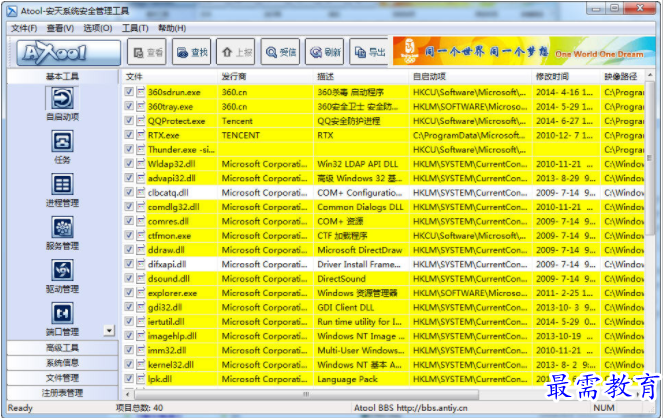The width and height of the screenshot is (668, 418).
Task: Click the 项目总数: 40 status entry
Action: tap(139, 408)
